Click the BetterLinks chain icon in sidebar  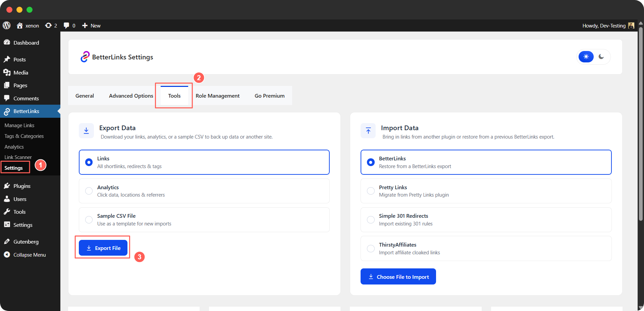[7, 111]
